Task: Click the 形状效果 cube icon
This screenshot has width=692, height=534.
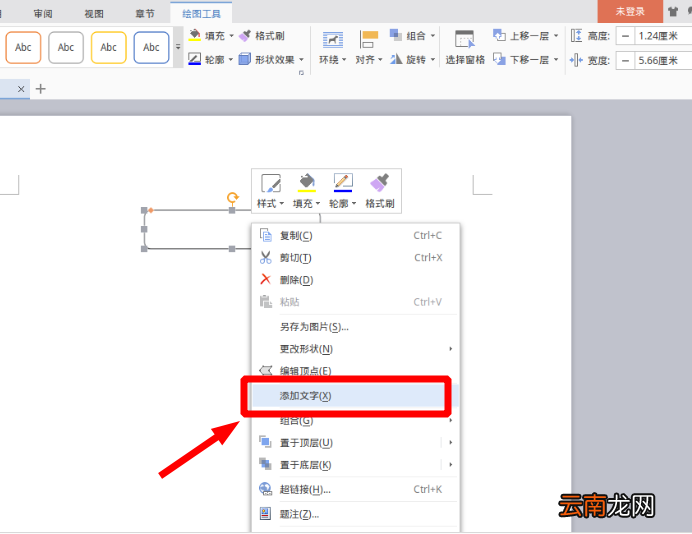Action: click(x=245, y=59)
